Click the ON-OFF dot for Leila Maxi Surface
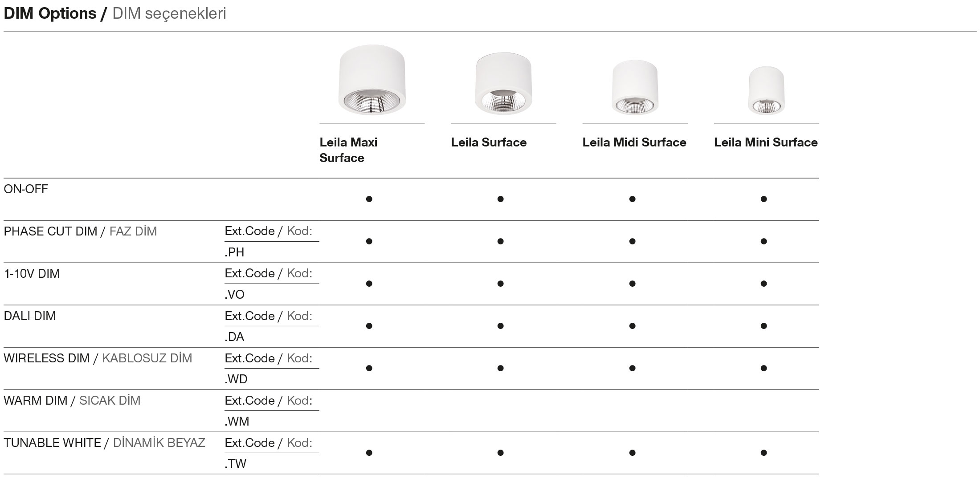The image size is (980, 479). click(369, 199)
